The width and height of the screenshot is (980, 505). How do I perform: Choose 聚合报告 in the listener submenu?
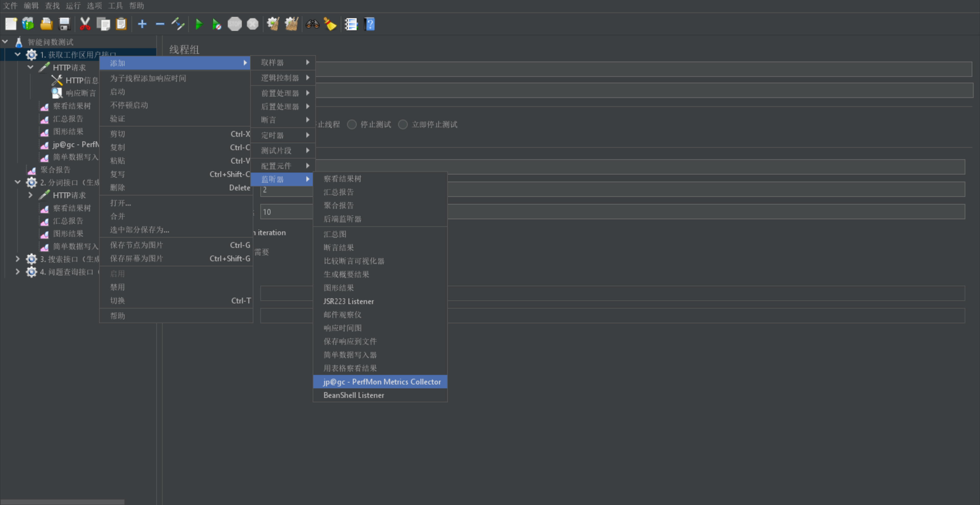click(x=380, y=206)
